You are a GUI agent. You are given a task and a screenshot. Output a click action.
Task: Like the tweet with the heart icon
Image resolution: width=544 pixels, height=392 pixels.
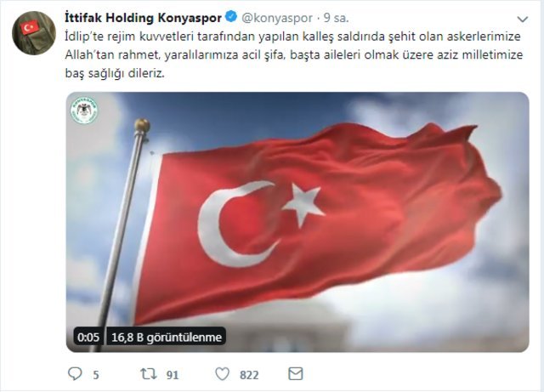(x=222, y=374)
